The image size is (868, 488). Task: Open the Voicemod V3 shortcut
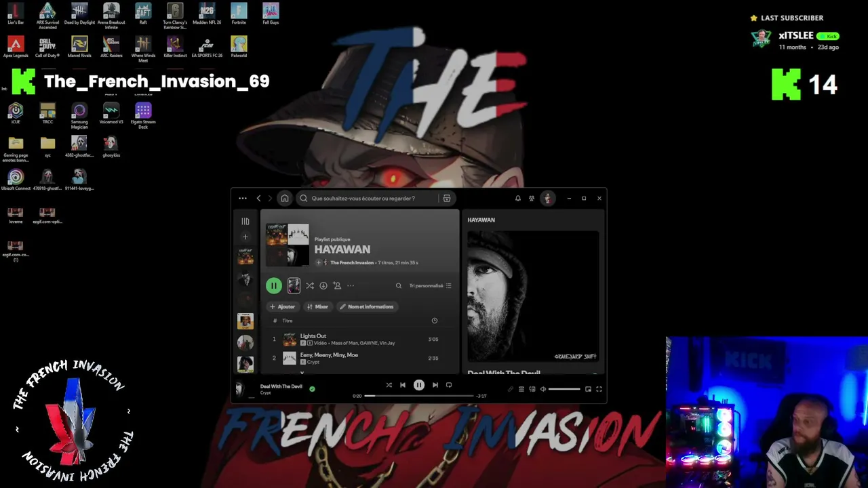click(111, 113)
